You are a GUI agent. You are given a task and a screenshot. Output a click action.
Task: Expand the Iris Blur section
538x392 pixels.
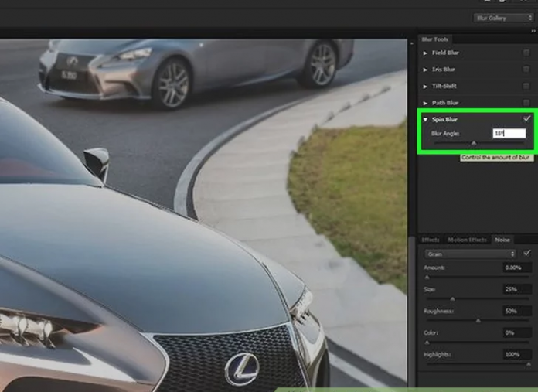425,70
